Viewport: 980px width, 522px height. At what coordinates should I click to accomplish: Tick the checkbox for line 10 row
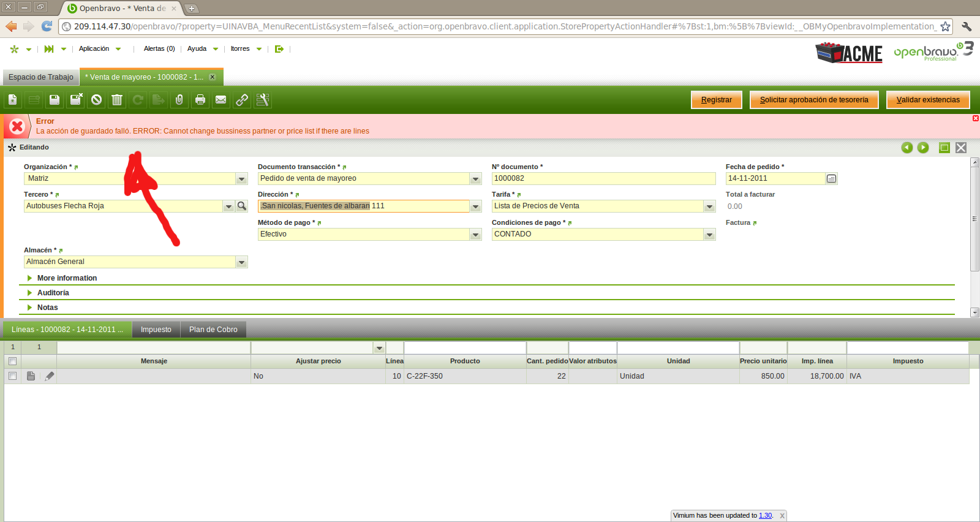point(12,376)
